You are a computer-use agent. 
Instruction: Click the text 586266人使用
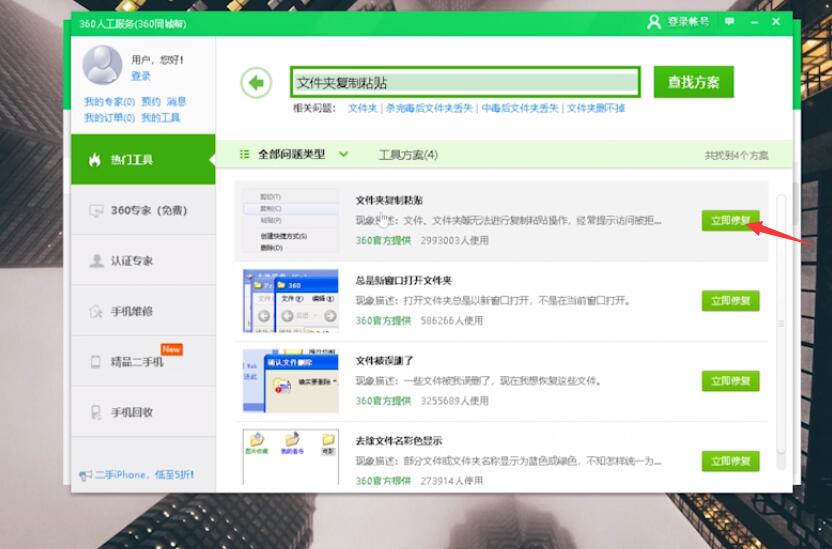(452, 320)
